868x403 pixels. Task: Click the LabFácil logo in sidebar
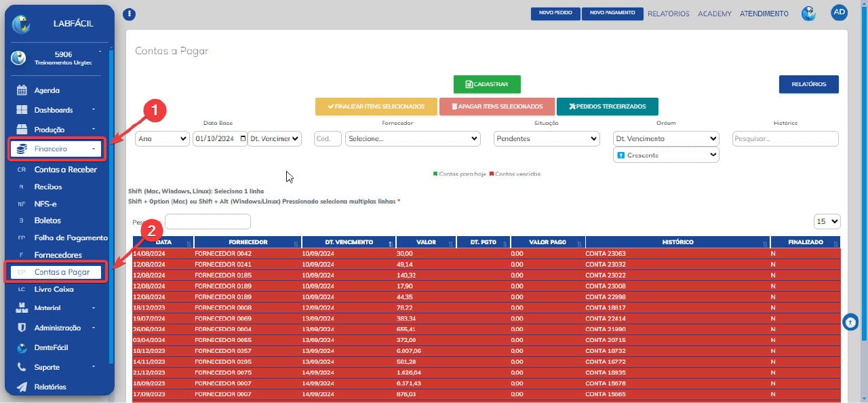coord(22,24)
